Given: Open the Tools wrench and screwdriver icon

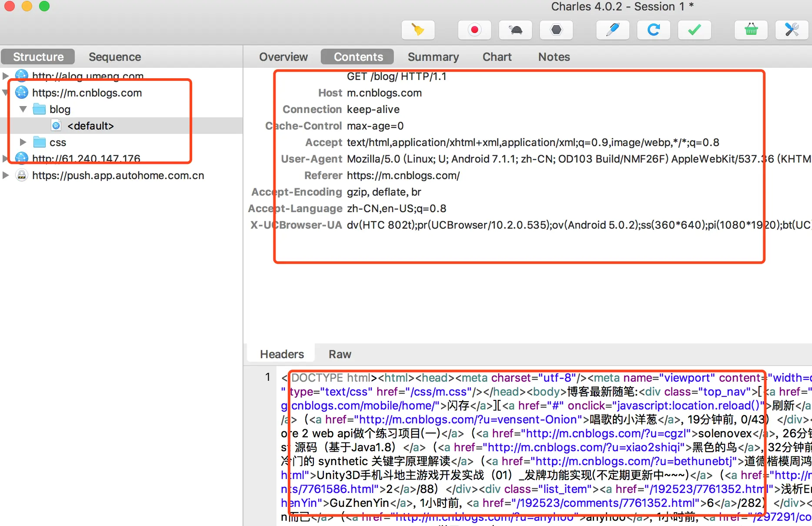Looking at the screenshot, I should (x=792, y=30).
